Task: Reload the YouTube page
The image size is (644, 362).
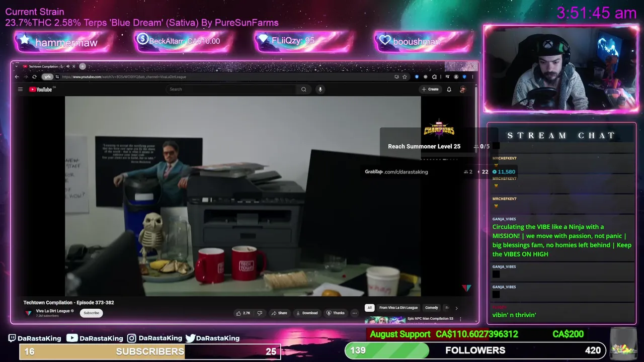Action: 34,77
